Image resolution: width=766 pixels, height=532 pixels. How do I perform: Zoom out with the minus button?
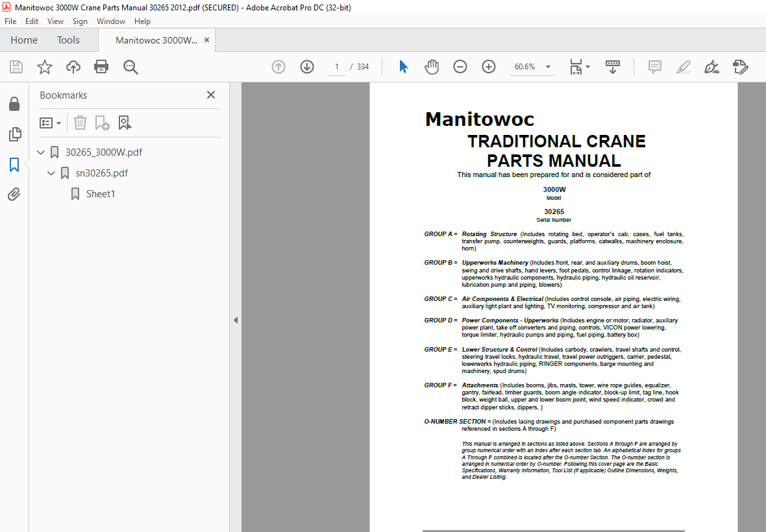(460, 67)
